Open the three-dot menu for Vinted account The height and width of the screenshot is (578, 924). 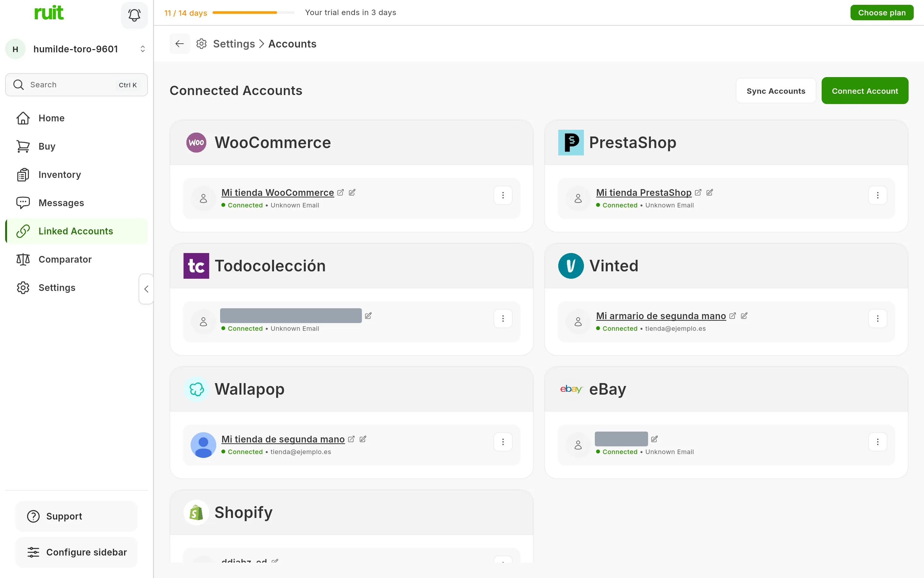point(877,319)
